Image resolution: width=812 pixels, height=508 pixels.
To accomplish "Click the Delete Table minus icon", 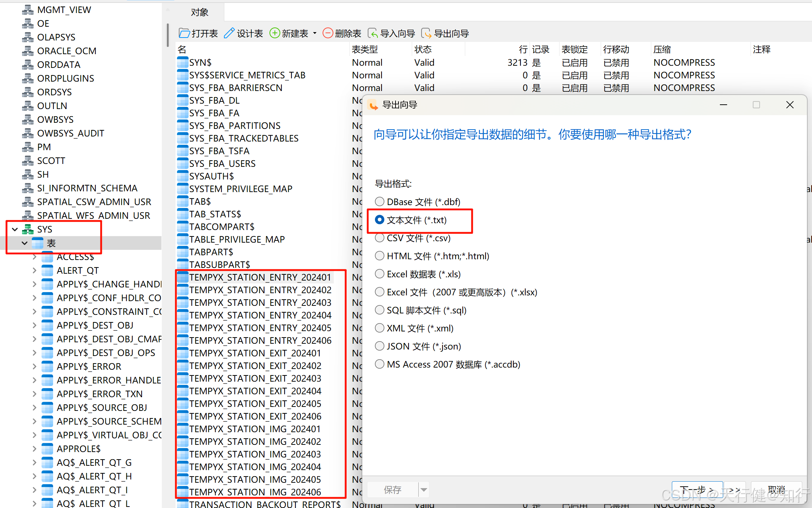I will (x=328, y=34).
